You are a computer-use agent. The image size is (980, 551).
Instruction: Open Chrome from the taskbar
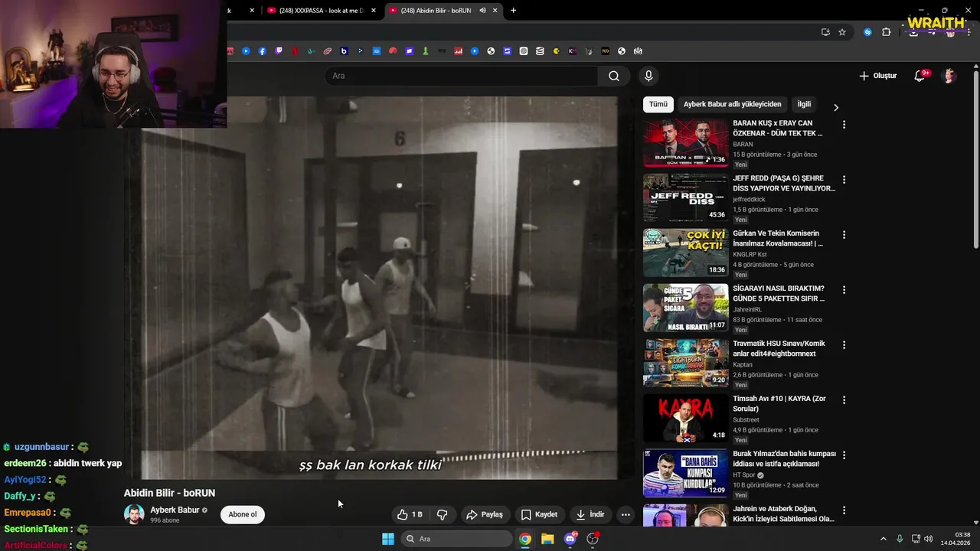[x=525, y=539]
